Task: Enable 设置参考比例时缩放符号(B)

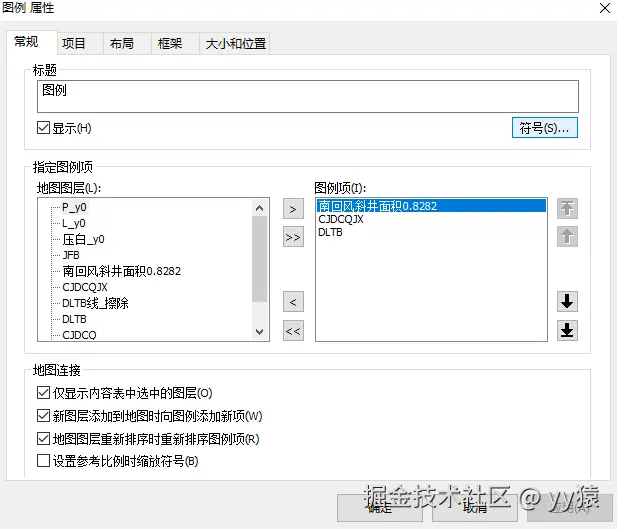Action: tap(43, 461)
